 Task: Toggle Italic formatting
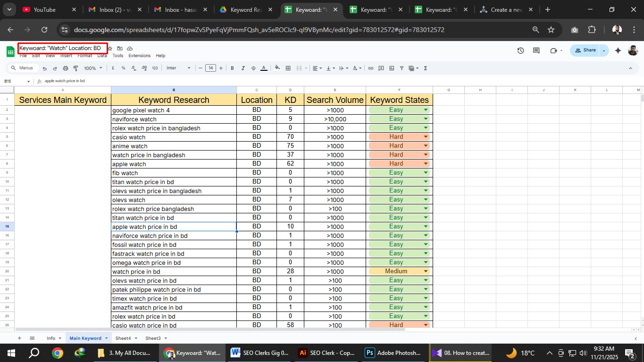pos(243,68)
